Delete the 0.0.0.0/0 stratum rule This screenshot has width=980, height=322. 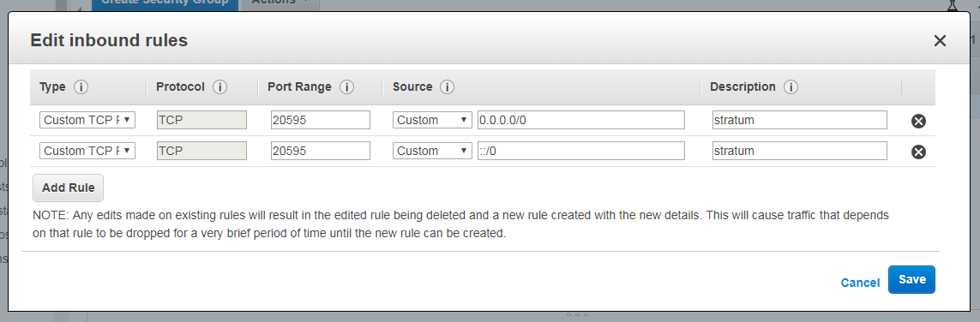pos(918,121)
